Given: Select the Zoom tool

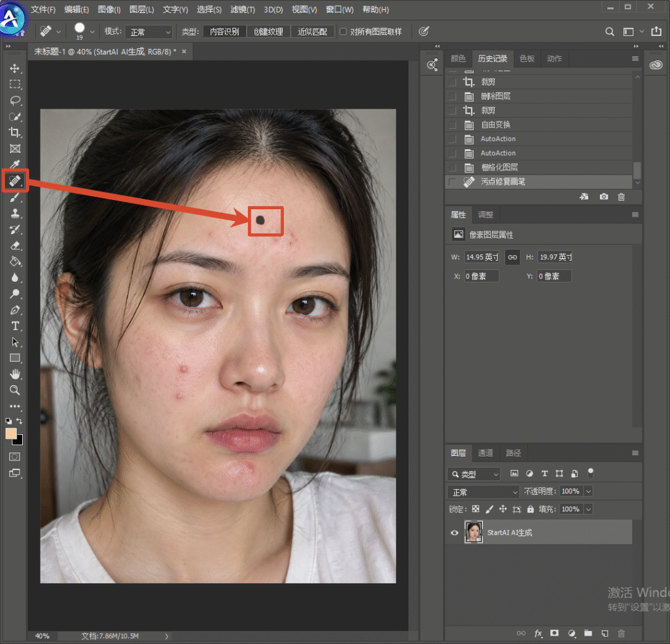Looking at the screenshot, I should pyautogui.click(x=15, y=390).
